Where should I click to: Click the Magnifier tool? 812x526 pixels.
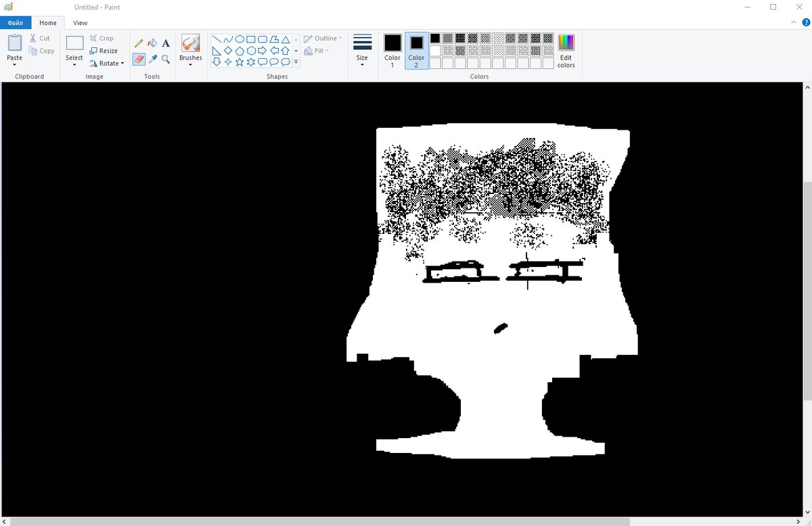point(166,59)
